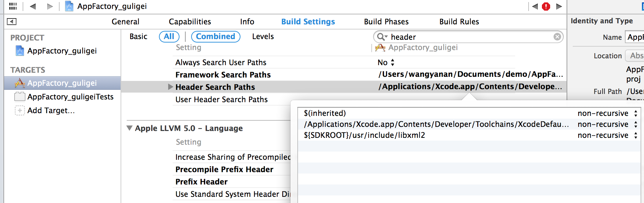Select the Xcode Toolchains path entry
644x203 pixels.
pos(436,124)
